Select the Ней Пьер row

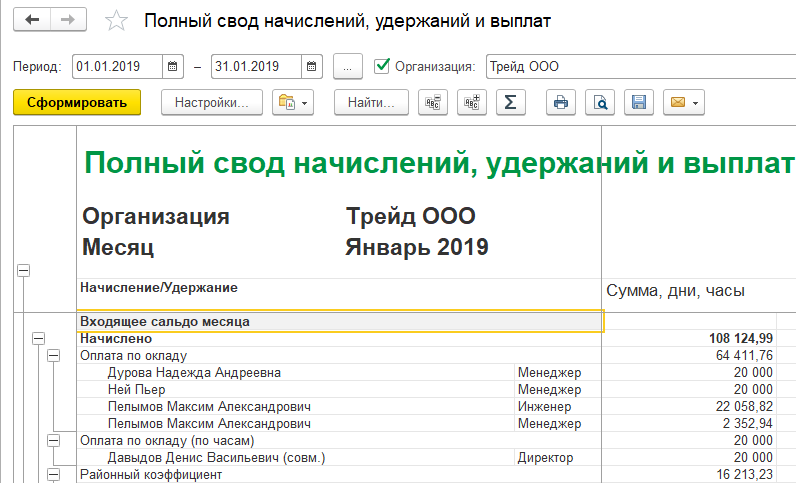click(137, 390)
